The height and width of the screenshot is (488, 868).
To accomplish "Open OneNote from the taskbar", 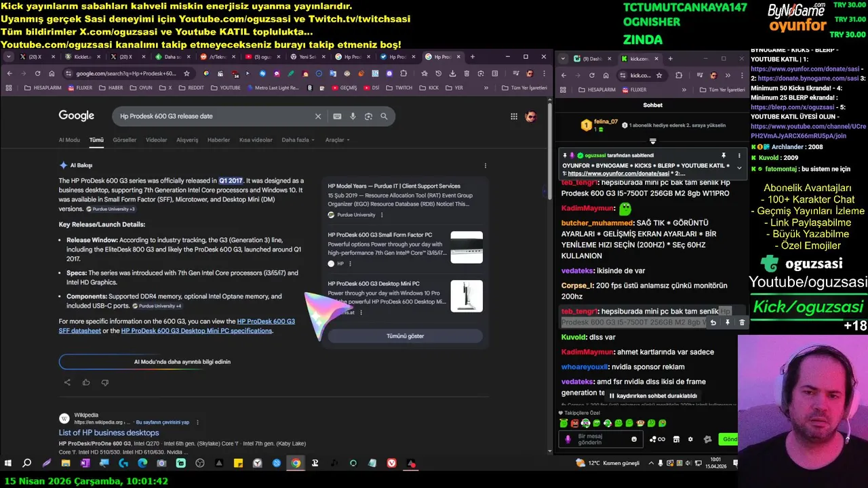I will pyautogui.click(x=85, y=464).
